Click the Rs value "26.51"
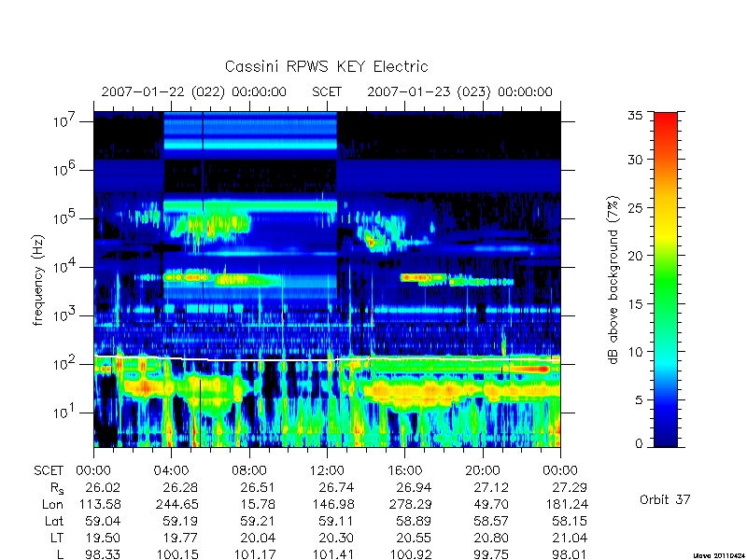Image resolution: width=747 pixels, height=560 pixels. tap(258, 487)
